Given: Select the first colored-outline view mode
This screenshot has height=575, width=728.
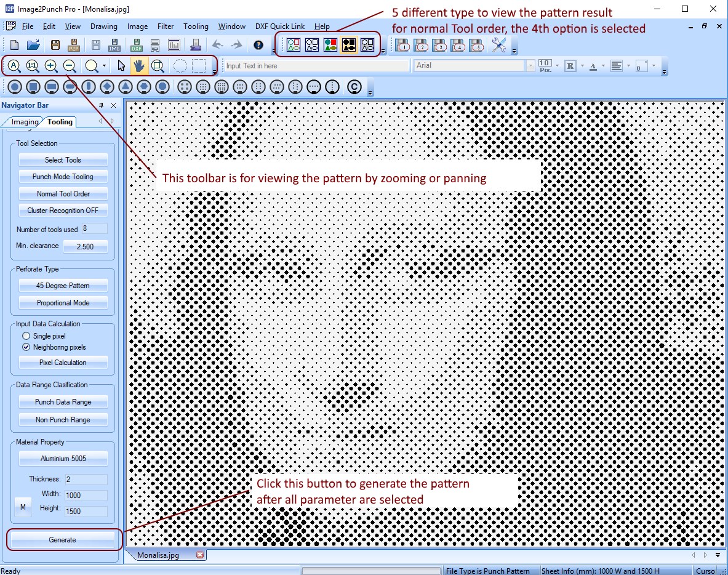Looking at the screenshot, I should click(x=294, y=45).
